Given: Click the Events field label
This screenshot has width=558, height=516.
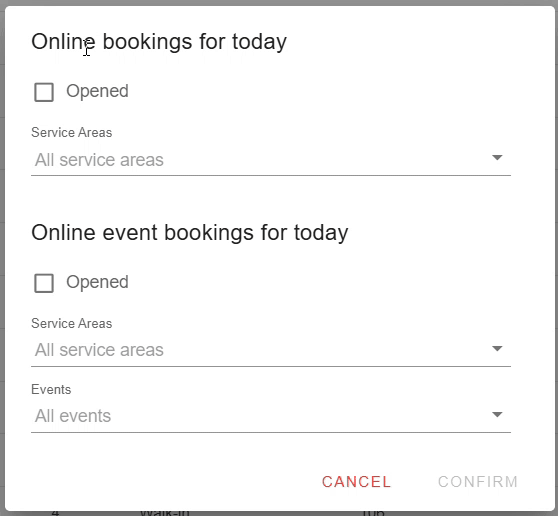Looking at the screenshot, I should (51, 390).
